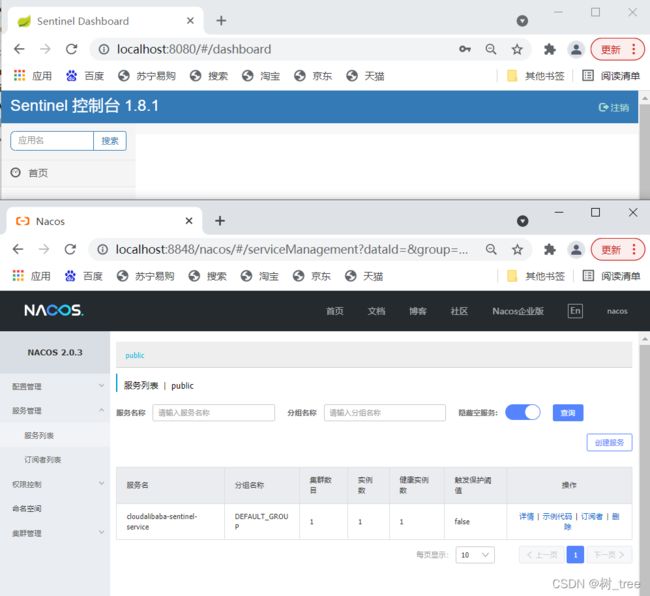Open 详情 for cloudalibaba-sentinel-service
650x596 pixels.
[x=526, y=516]
